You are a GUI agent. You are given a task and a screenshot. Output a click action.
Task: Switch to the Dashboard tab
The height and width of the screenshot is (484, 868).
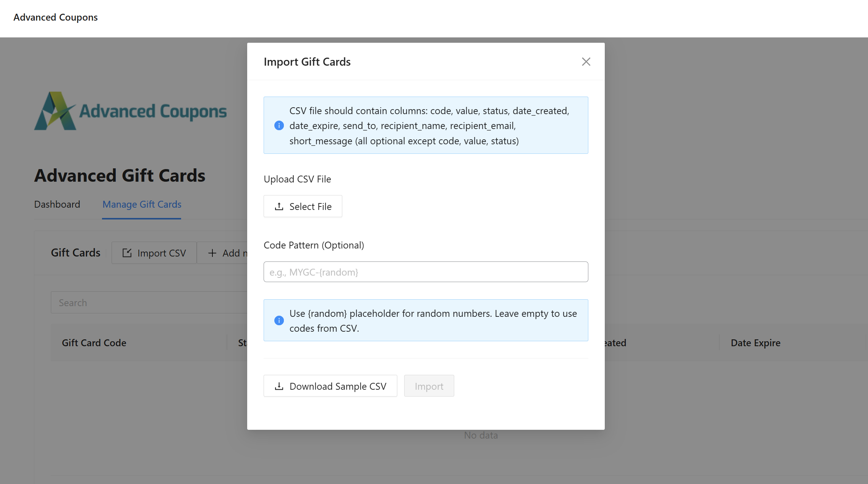pyautogui.click(x=57, y=204)
